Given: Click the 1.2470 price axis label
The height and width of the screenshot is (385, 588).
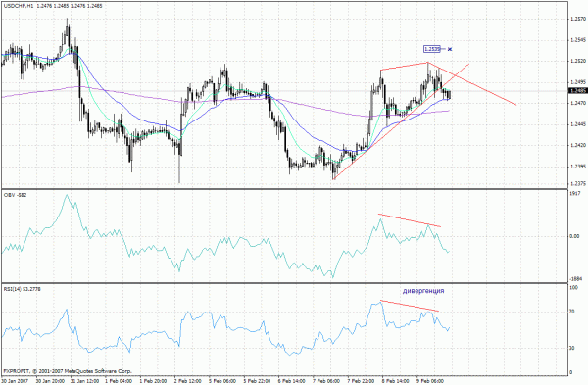Looking at the screenshot, I should pos(578,103).
